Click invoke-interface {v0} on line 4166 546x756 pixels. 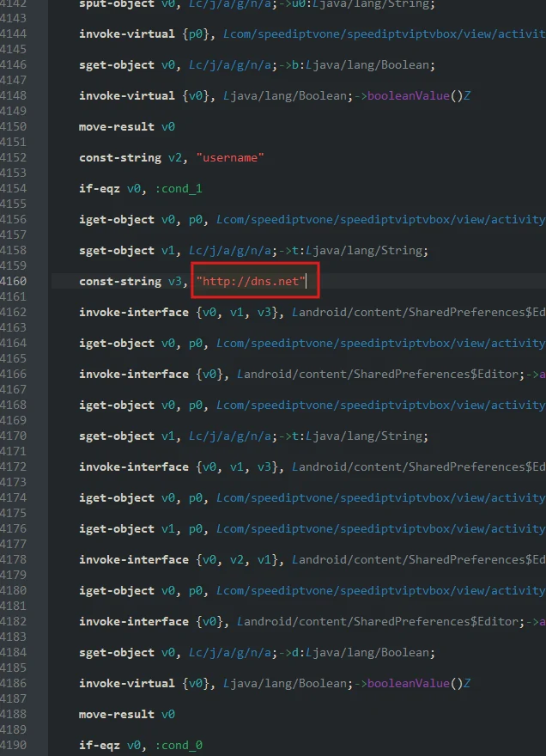coord(151,374)
